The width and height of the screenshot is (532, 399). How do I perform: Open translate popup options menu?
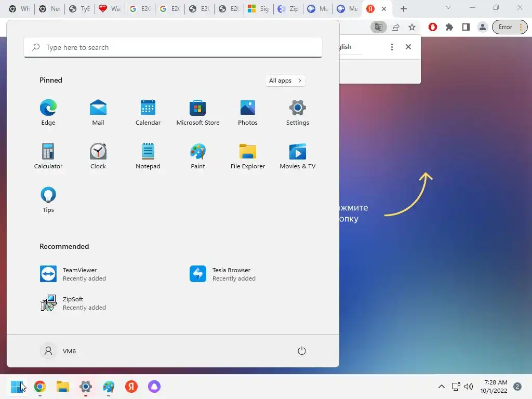(392, 47)
